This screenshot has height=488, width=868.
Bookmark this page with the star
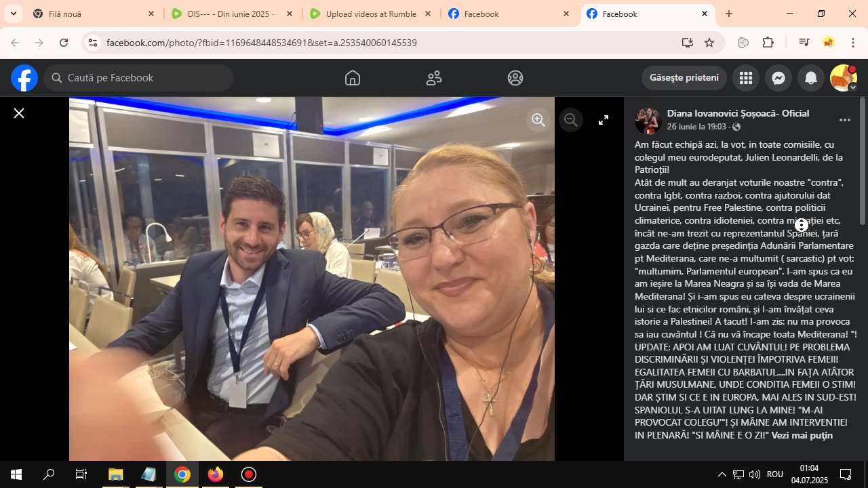point(709,43)
